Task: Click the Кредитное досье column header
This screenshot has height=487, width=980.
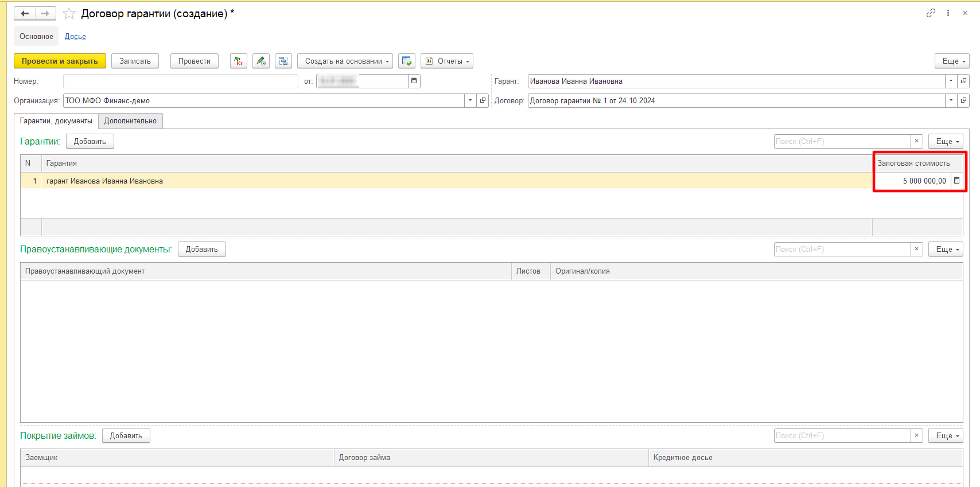Action: 806,458
